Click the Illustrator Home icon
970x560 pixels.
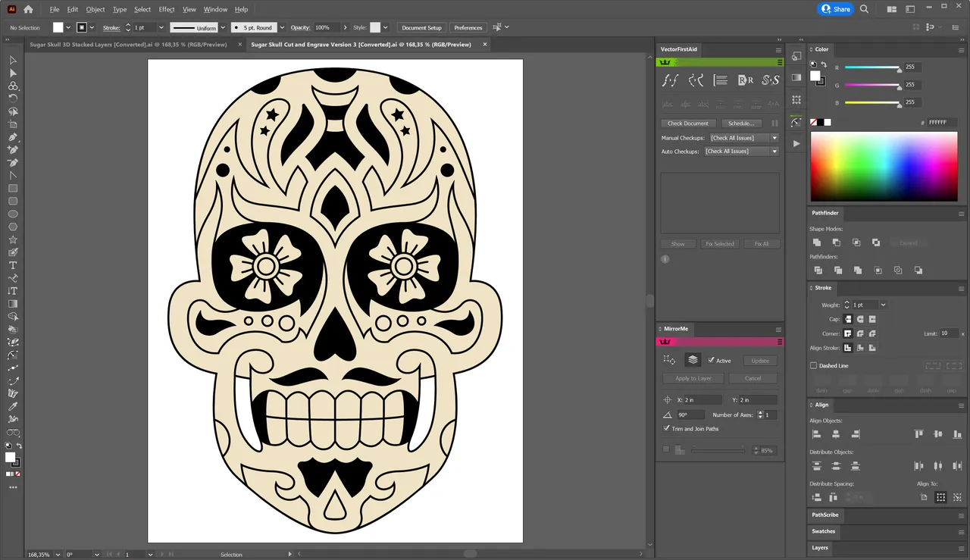point(28,9)
